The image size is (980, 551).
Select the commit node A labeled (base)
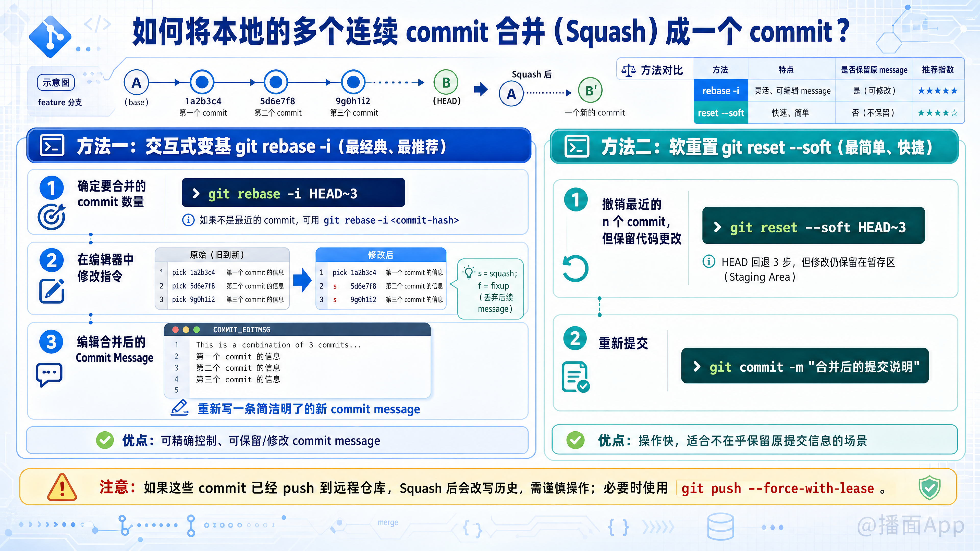click(x=136, y=82)
